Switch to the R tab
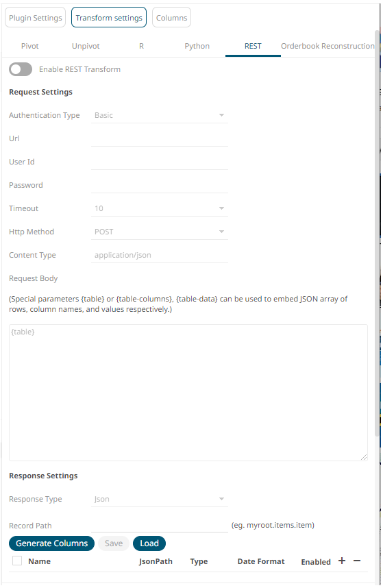The width and height of the screenshot is (383, 588). (141, 46)
